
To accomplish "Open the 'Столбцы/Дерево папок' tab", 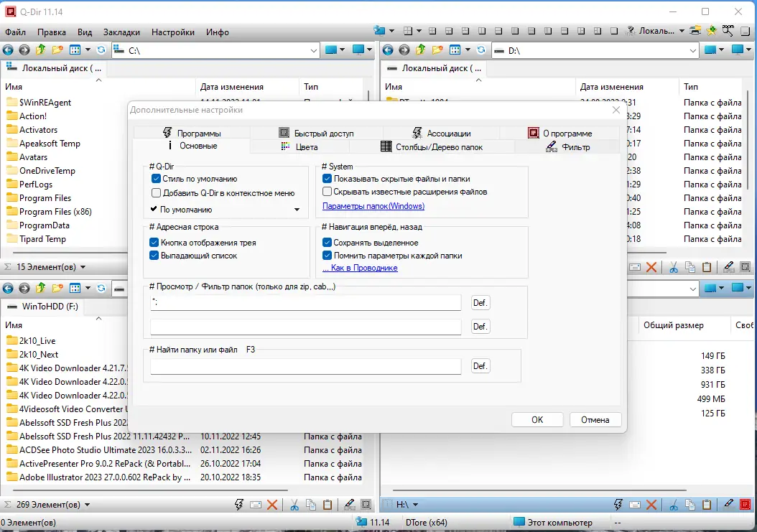I will coord(432,146).
